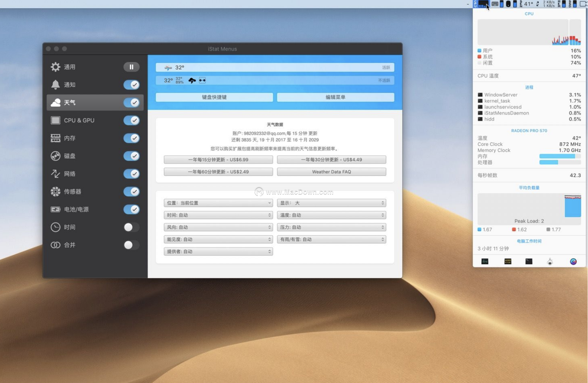Disable the Battery/Power (电池/电源) switch
This screenshot has width=588, height=383.
tap(131, 209)
